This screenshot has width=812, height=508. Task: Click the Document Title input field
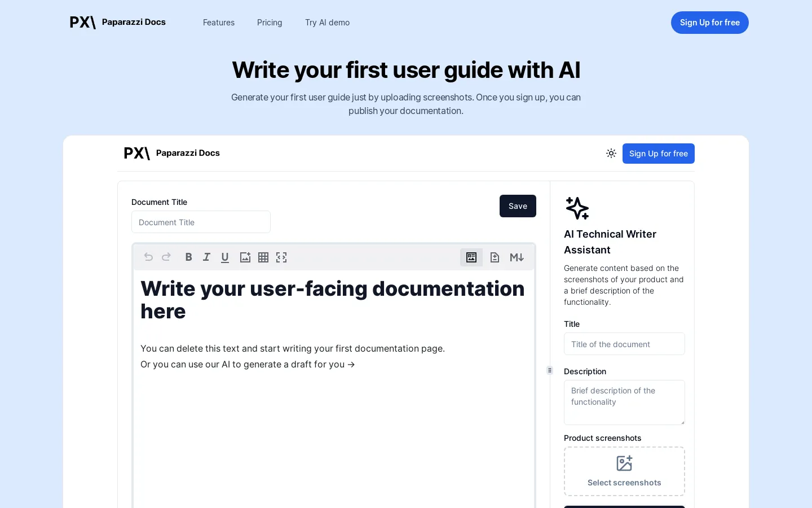pos(201,222)
